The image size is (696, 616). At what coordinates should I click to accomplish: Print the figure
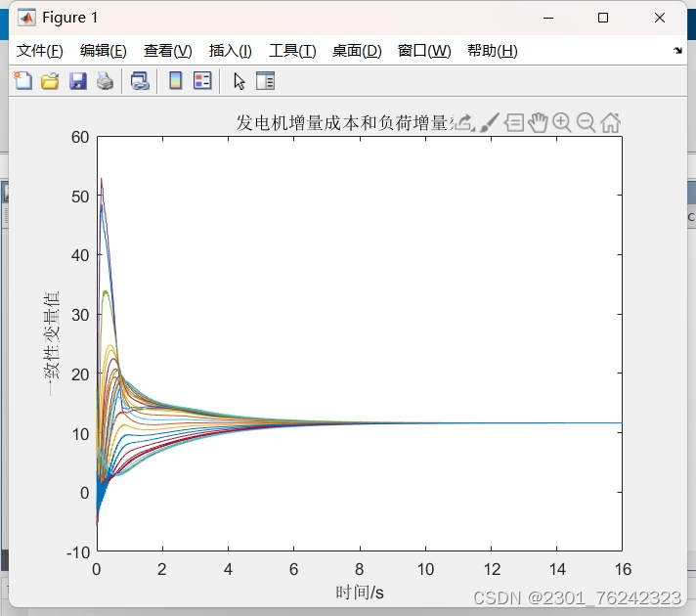[x=106, y=81]
